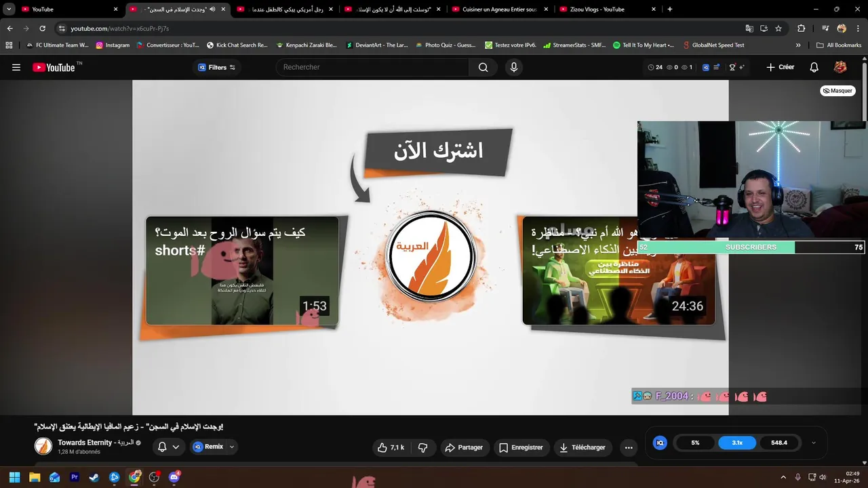Open the 1:53 shorts end-screen video
The height and width of the screenshot is (488, 868).
pyautogui.click(x=242, y=270)
